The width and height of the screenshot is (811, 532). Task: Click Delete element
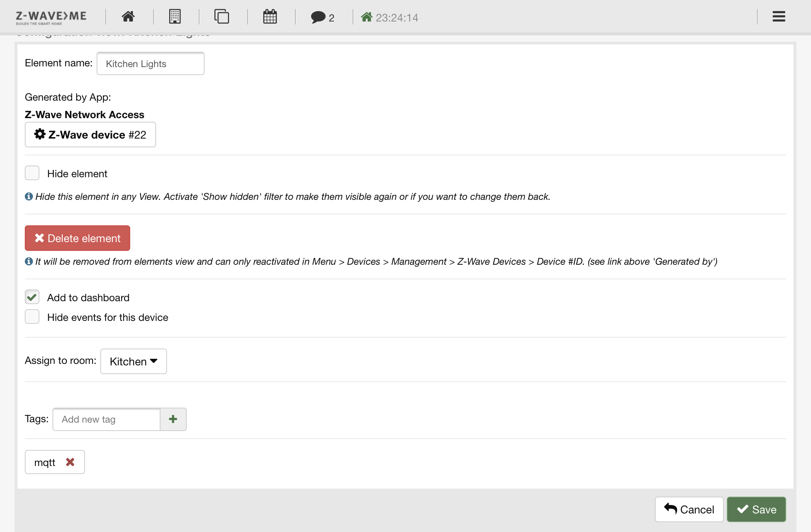click(x=77, y=238)
